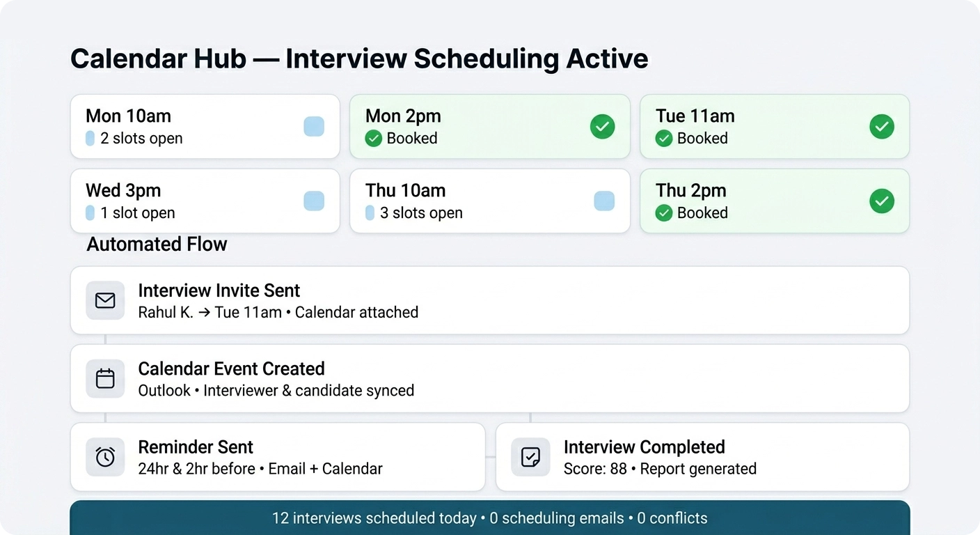Toggle the blue square on Mon 10am slot
The width and height of the screenshot is (980, 535).
pyautogui.click(x=314, y=127)
